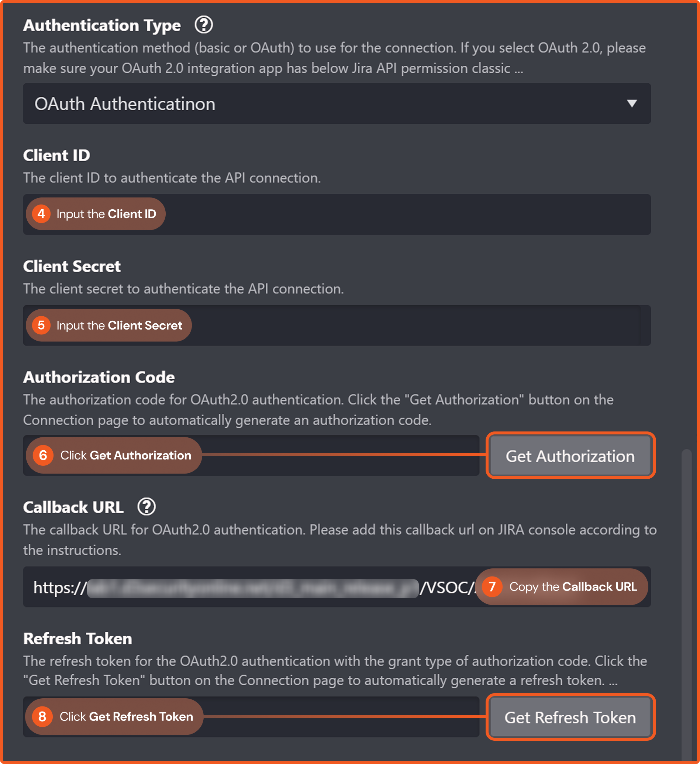Image resolution: width=700 pixels, height=764 pixels.
Task: Click the "Authorization Code" heading label
Action: [99, 377]
